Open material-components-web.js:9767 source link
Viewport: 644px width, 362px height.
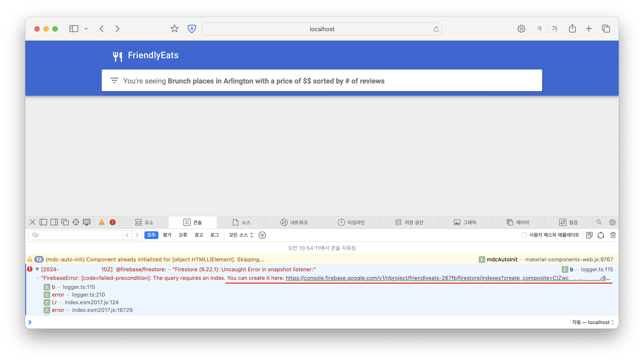tap(569, 260)
